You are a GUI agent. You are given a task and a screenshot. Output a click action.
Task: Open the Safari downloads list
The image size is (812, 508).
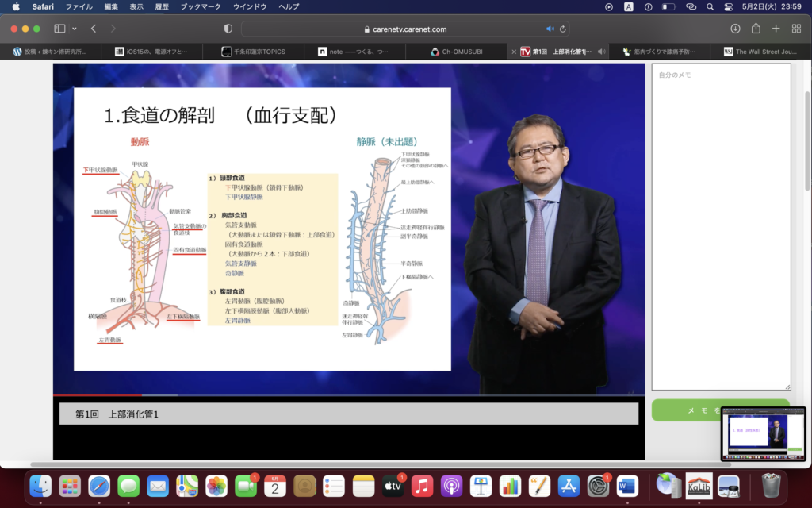point(735,29)
